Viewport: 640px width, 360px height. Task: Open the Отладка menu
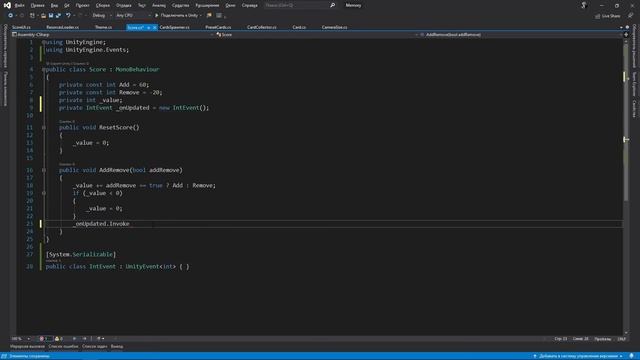click(124, 5)
